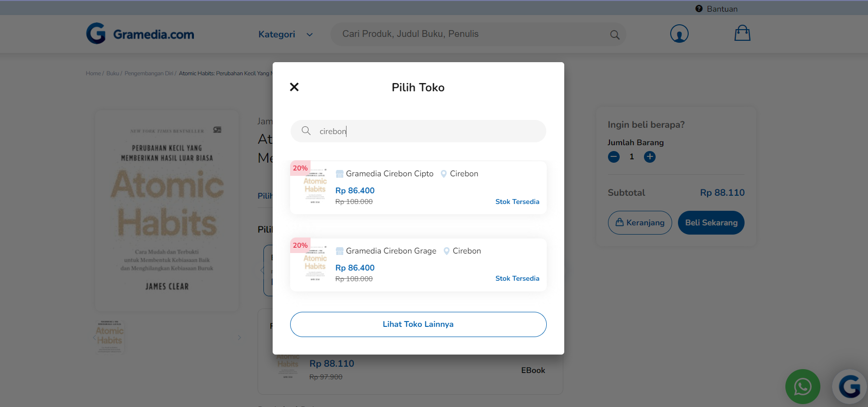Click the book thumbnail in Cirebon Cipto card
Viewport: 868px width, 407px height.
pyautogui.click(x=315, y=186)
